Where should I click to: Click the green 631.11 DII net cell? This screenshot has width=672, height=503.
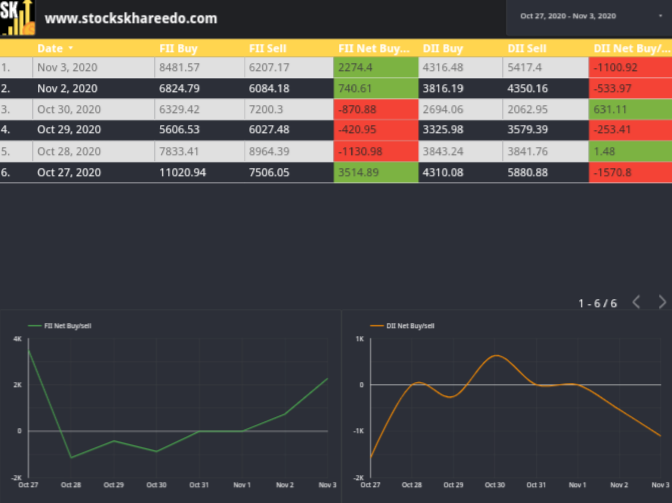pos(630,109)
